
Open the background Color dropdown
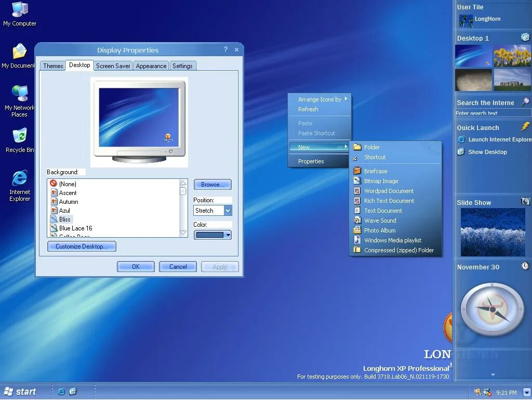(x=212, y=235)
